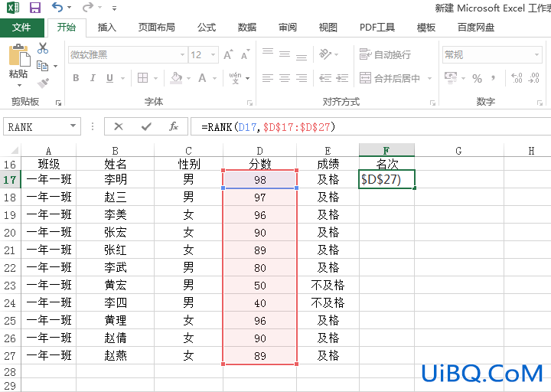Click the Save icon in quick access toolbar
The image size is (551, 392).
click(x=34, y=8)
